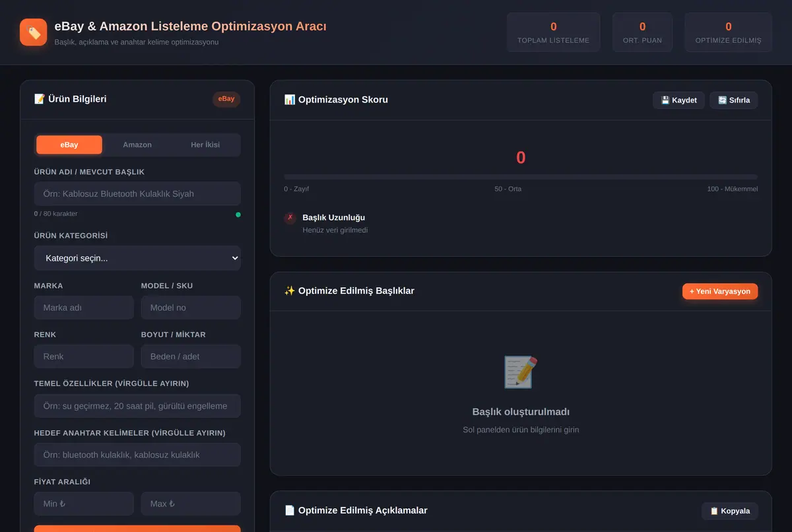Click the Optimize Edilmiş stat card
This screenshot has width=792, height=532.
[x=728, y=32]
